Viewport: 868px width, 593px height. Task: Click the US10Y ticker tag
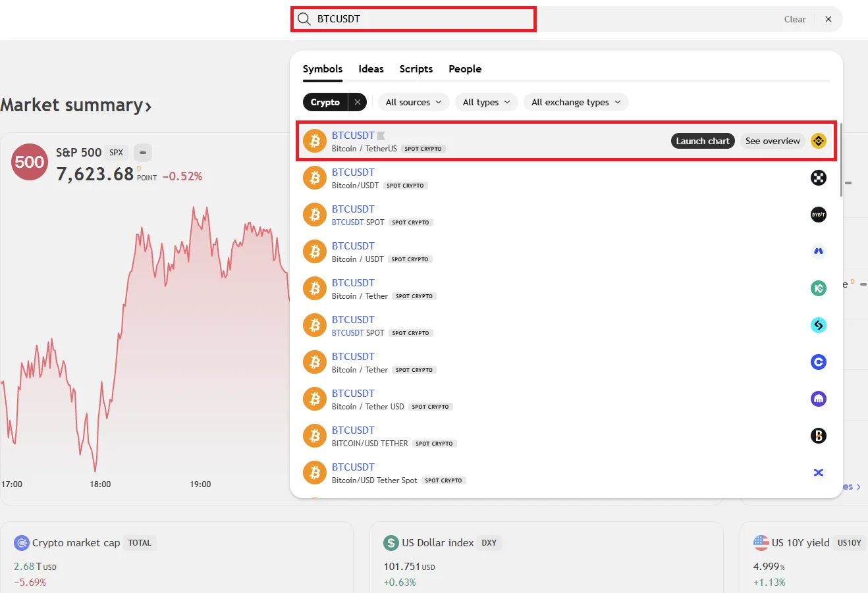tap(850, 543)
